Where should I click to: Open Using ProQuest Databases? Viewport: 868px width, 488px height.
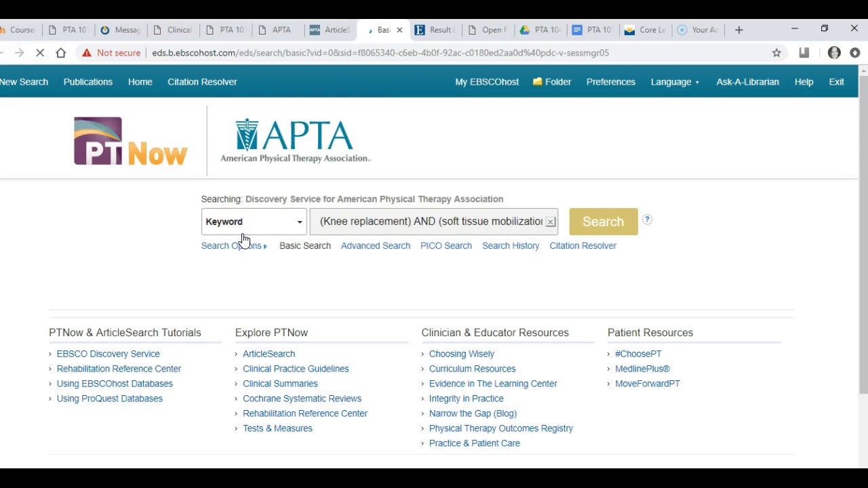110,399
